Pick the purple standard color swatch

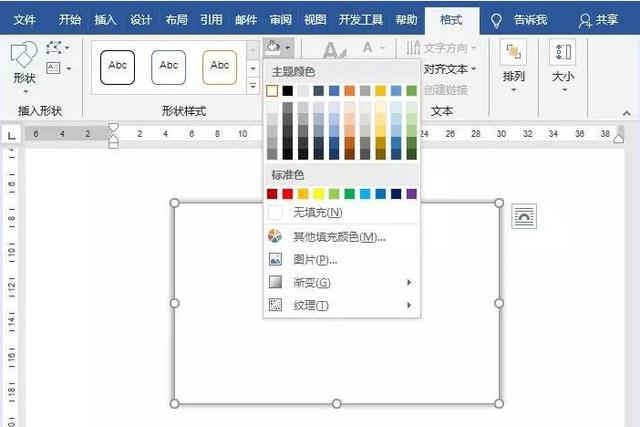tap(411, 194)
